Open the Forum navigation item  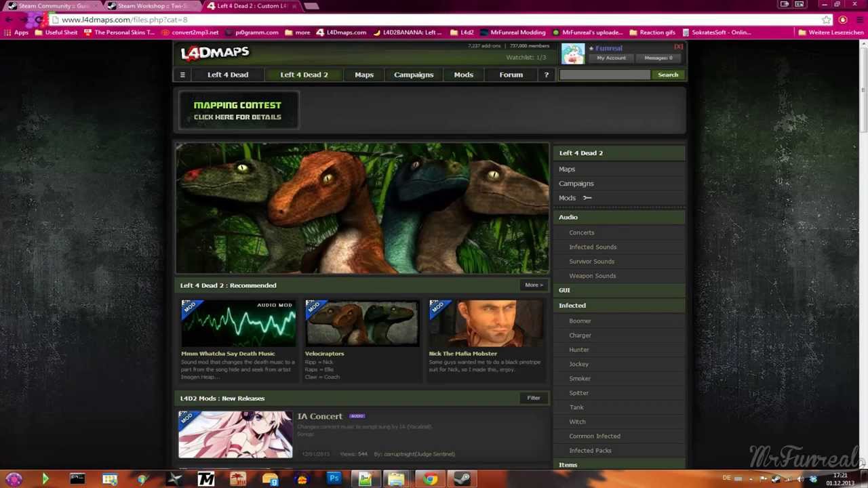coord(511,75)
